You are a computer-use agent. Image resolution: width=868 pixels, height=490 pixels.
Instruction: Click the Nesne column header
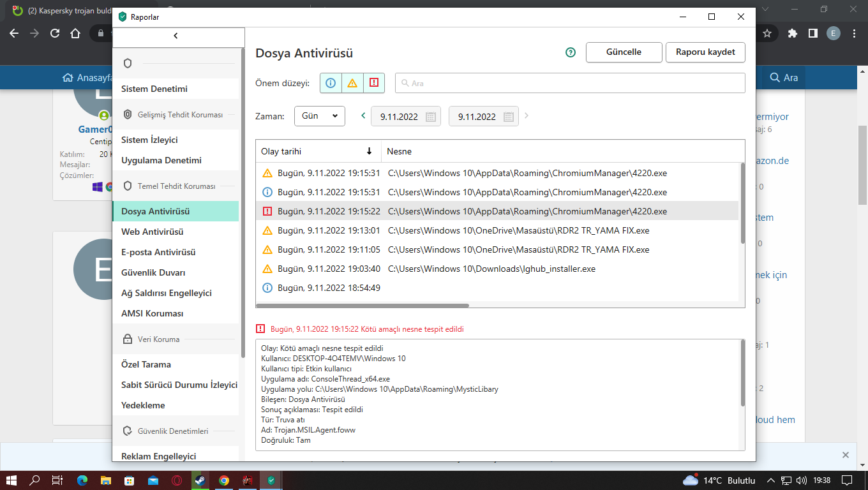(563, 151)
